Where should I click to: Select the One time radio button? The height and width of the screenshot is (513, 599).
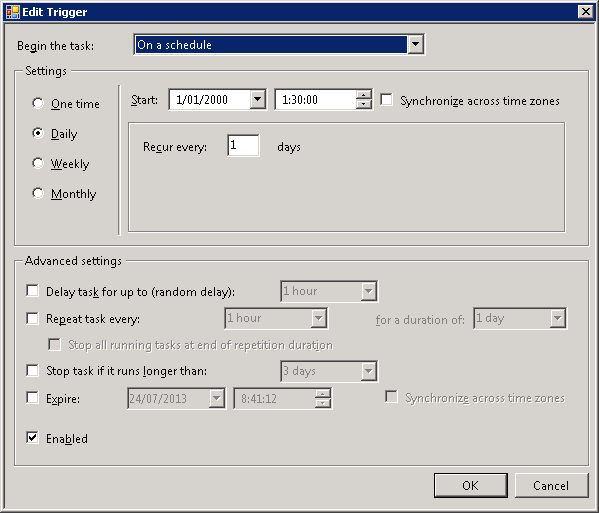click(38, 103)
